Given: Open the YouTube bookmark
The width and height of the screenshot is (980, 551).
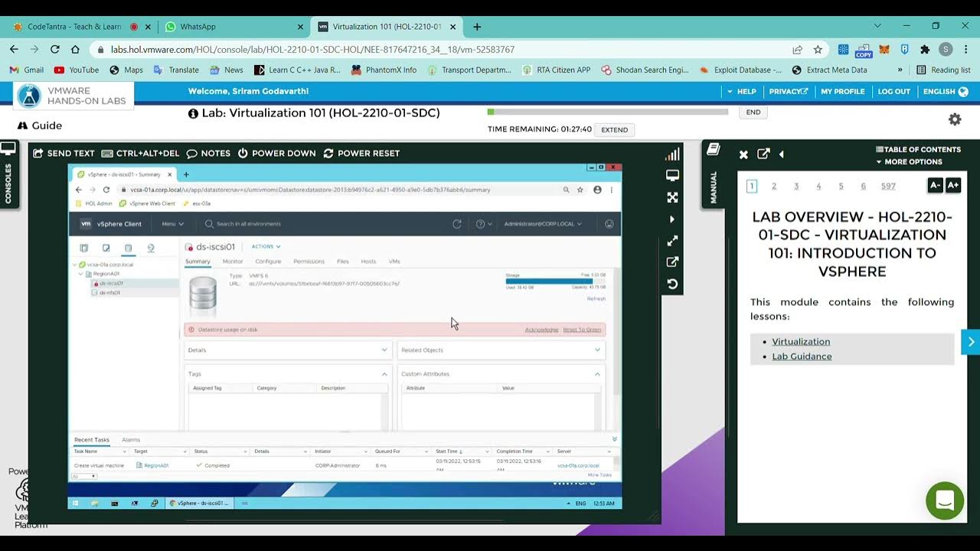Looking at the screenshot, I should [77, 70].
